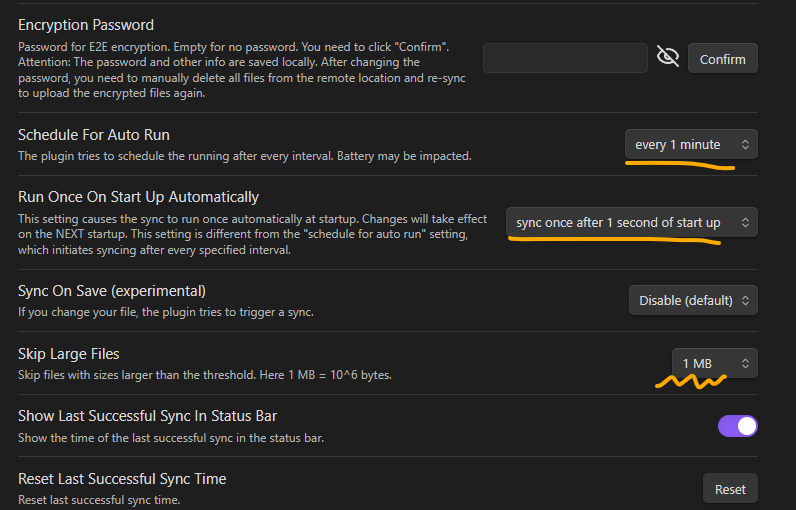Viewport: 796px width, 510px height.
Task: Click the Sync On Save (experimental) heading
Action: tap(112, 291)
